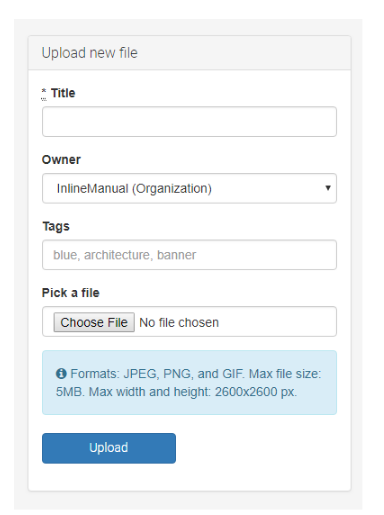Click the 'No file chosen' text
Screen dimensions: 384x515
pos(179,322)
